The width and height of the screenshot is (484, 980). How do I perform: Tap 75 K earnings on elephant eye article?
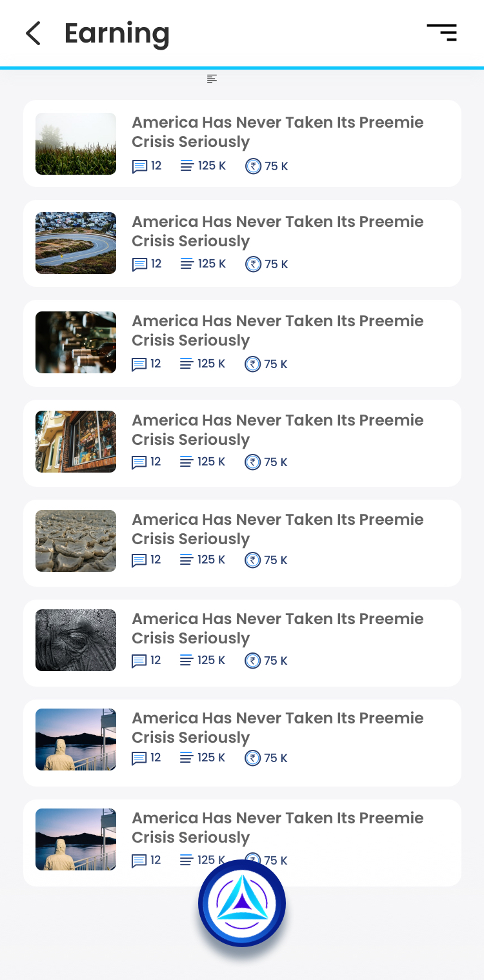tap(276, 661)
